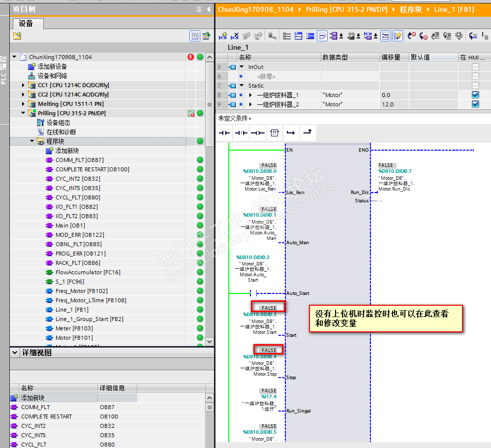Toggle the HMI checkbox for 一组炉拨料器_2
The image size is (491, 448).
coord(475,104)
